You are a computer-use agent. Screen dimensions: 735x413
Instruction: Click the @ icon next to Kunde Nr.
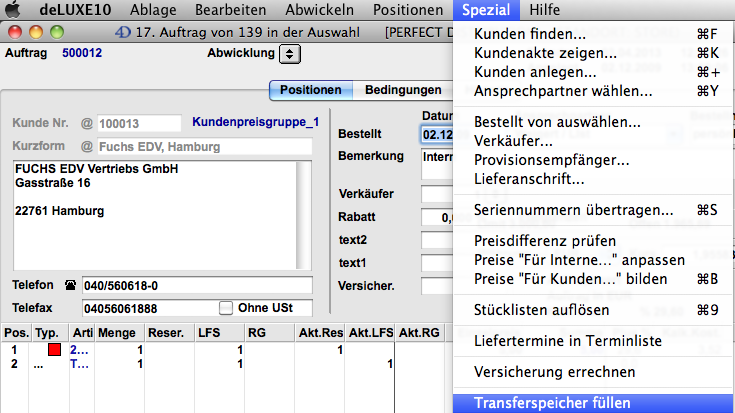86,123
